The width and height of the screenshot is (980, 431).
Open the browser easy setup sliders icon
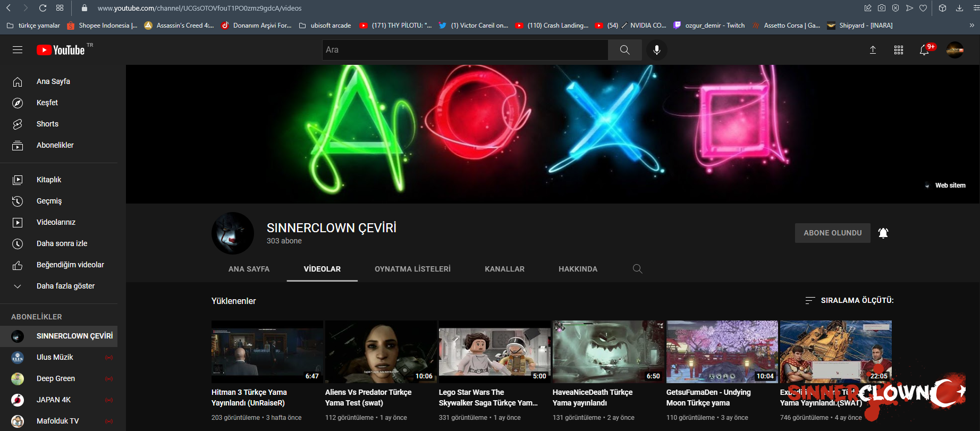[975, 8]
